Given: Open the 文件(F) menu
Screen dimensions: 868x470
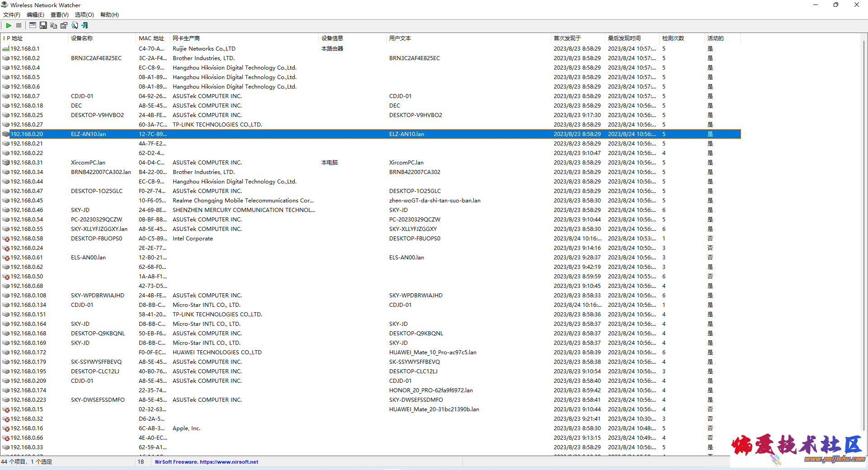Looking at the screenshot, I should click(12, 15).
